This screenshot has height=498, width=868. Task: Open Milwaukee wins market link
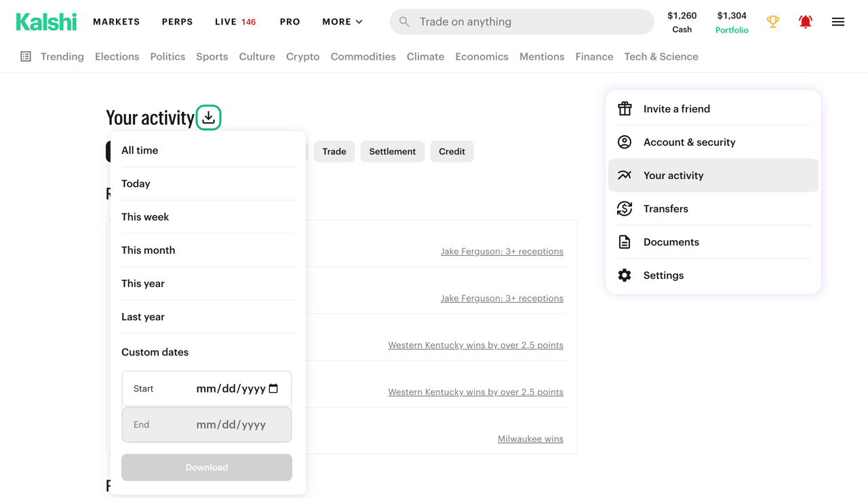530,439
